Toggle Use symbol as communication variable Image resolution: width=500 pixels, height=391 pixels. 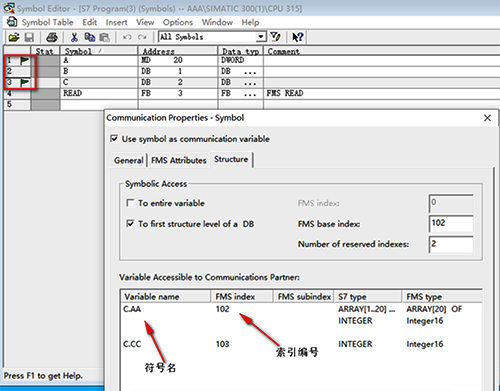tap(114, 139)
